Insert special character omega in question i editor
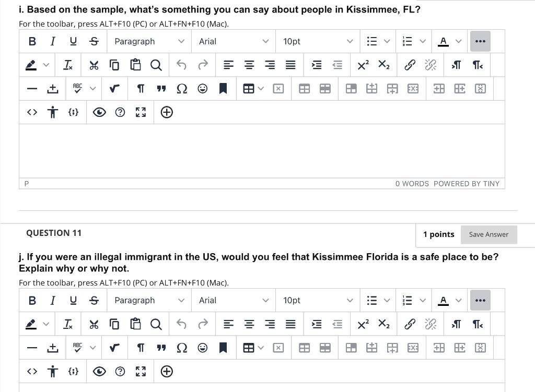The image size is (535, 392). click(x=182, y=89)
